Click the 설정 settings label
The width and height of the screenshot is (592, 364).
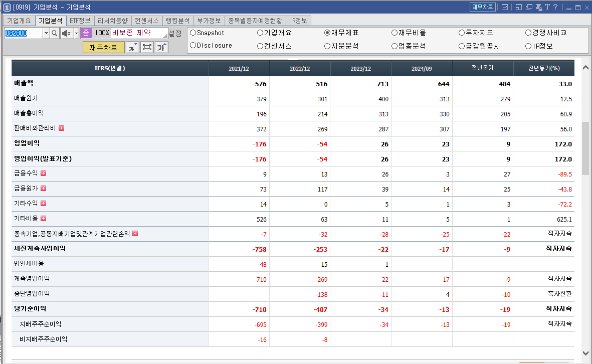pyautogui.click(x=175, y=34)
